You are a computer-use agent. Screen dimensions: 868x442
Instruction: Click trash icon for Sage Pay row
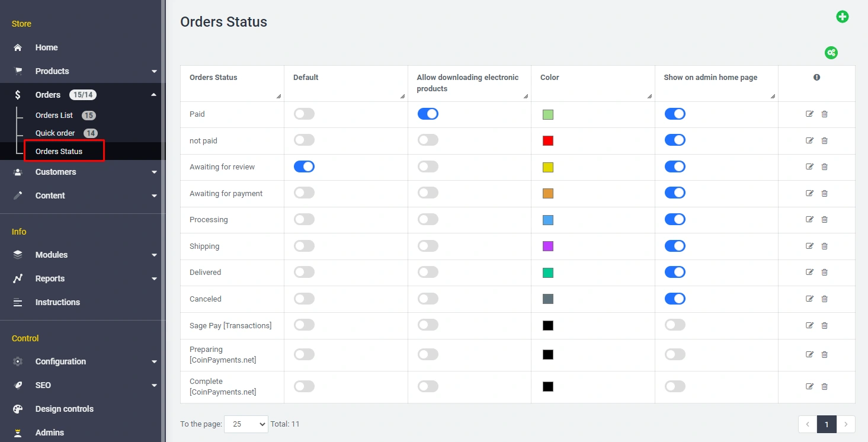coord(824,325)
